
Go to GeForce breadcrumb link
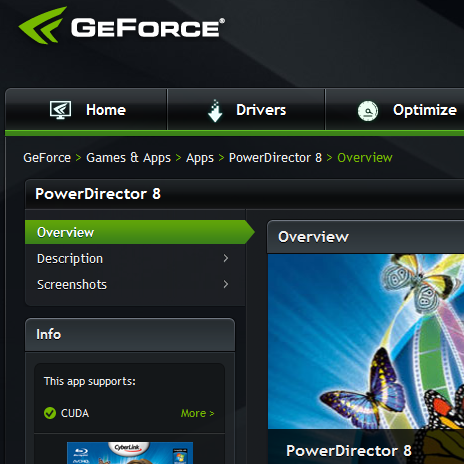pos(47,158)
